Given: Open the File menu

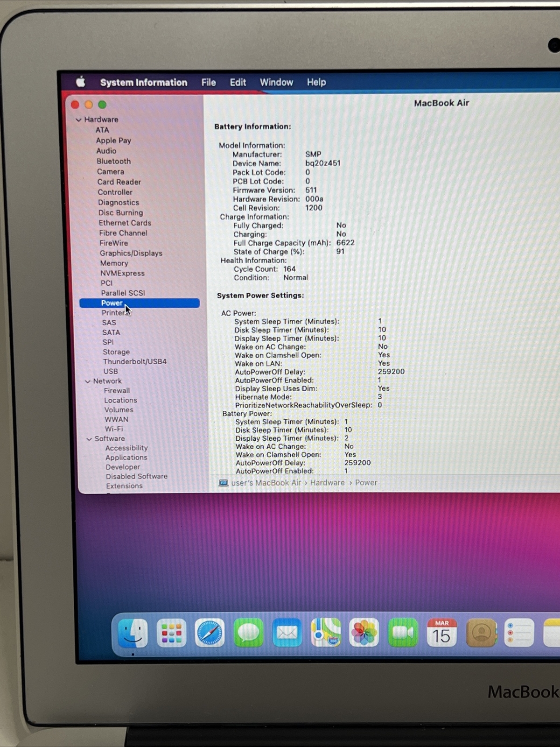Looking at the screenshot, I should tap(209, 83).
